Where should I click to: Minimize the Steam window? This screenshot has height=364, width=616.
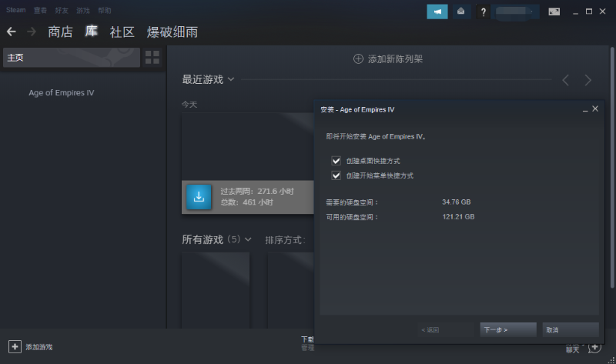point(575,12)
